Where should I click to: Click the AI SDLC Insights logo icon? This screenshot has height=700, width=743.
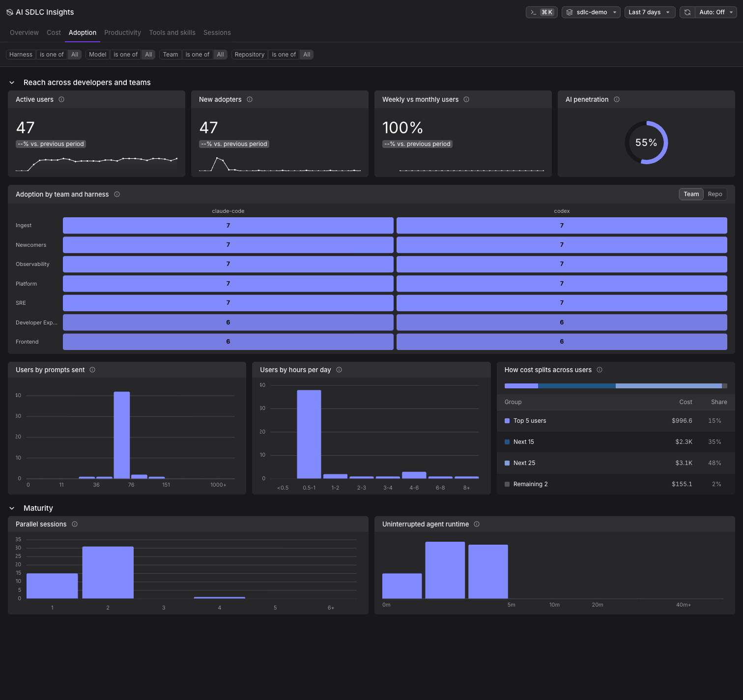[9, 12]
